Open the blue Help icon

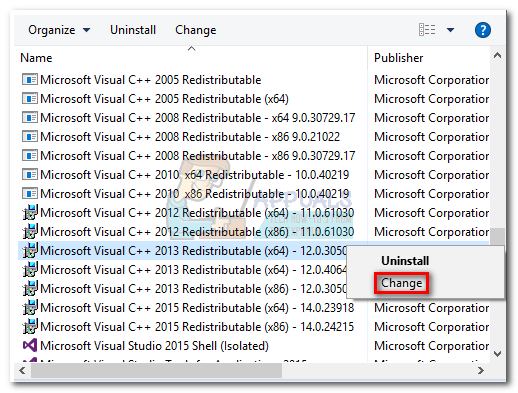(482, 30)
